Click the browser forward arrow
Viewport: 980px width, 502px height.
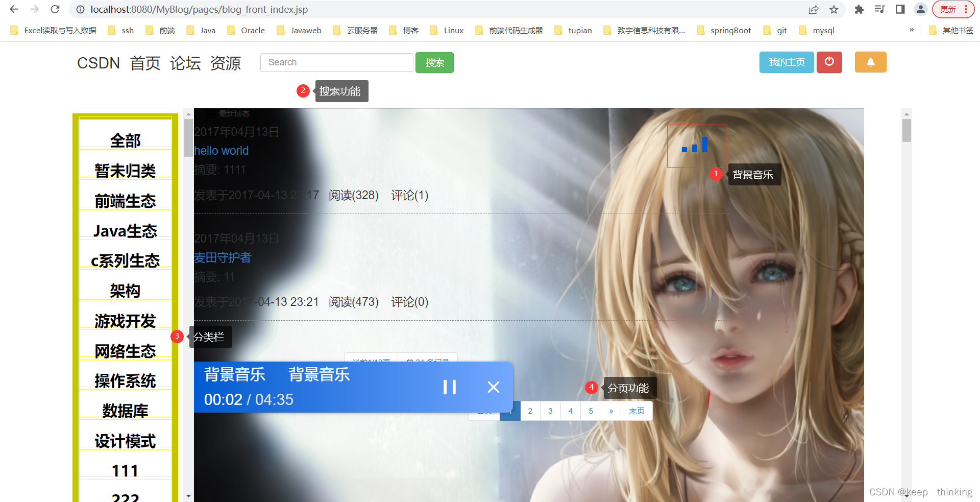(34, 9)
